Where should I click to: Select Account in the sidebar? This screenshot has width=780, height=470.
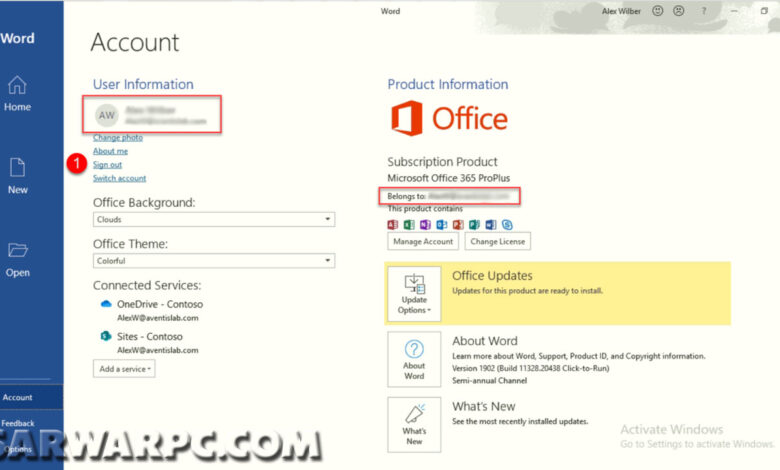[x=31, y=397]
